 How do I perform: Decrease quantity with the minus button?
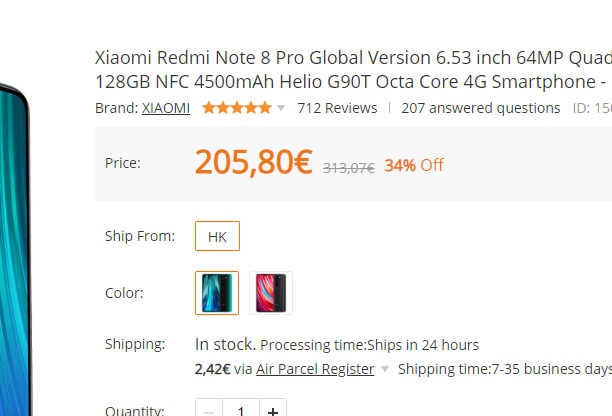click(208, 410)
